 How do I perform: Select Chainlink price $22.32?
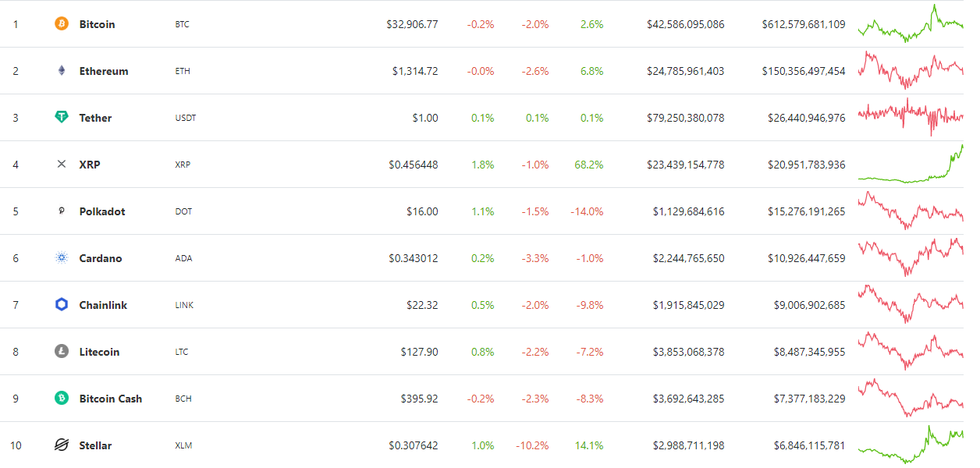tap(422, 305)
